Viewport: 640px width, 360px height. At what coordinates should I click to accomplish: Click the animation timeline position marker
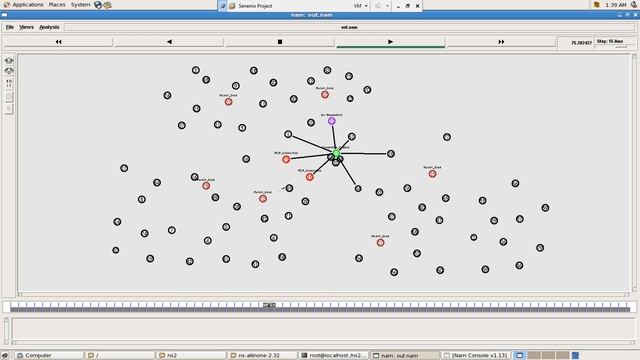(x=269, y=305)
